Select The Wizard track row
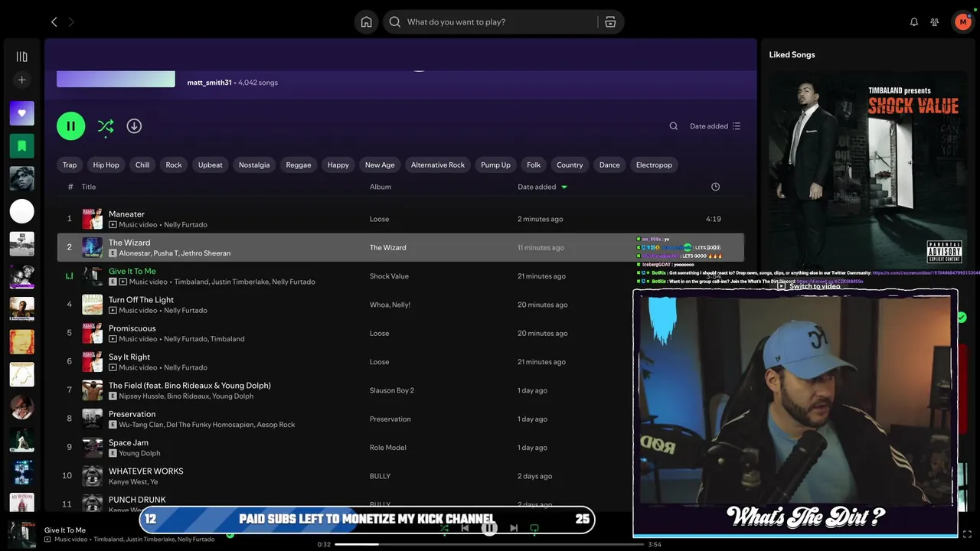 400,247
